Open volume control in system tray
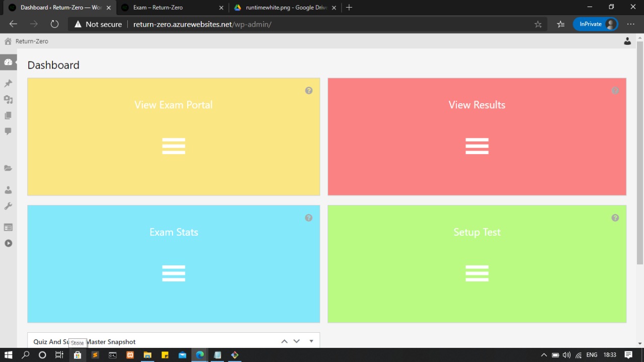This screenshot has width=644, height=362. coord(567,355)
